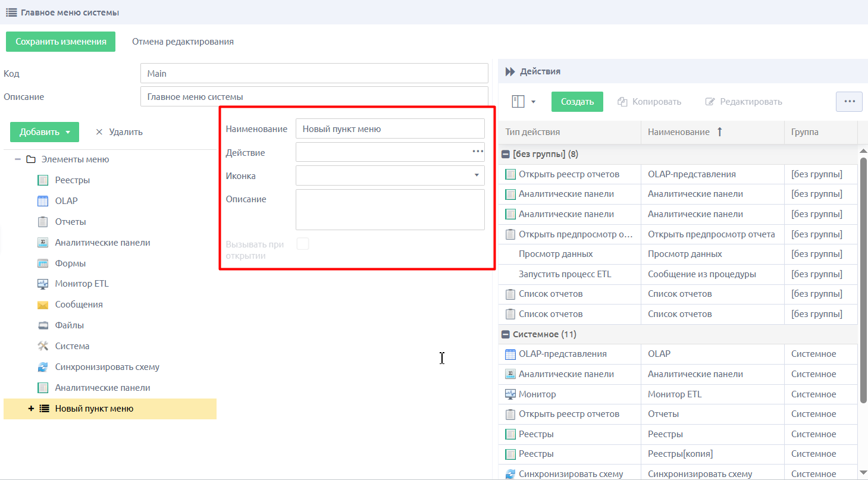This screenshot has height=480, width=868.
Task: Click the OLAP table icon in menu tree
Action: (42, 201)
